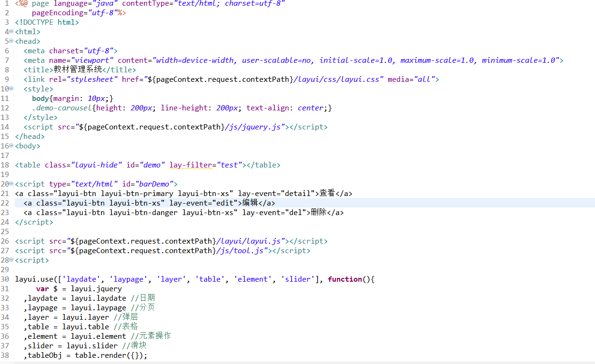Click the layui-btn-primary class name
This screenshot has width=595, height=364.
coord(137,194)
